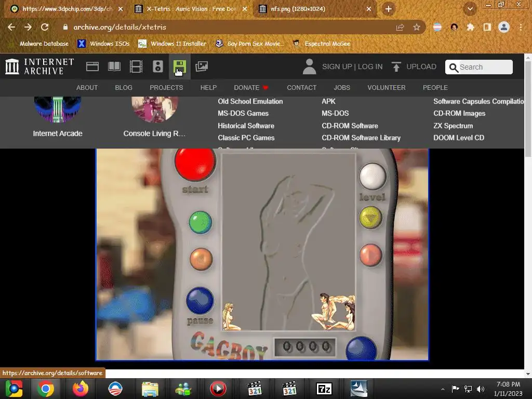Open the VOLUNTEER menu item

387,87
